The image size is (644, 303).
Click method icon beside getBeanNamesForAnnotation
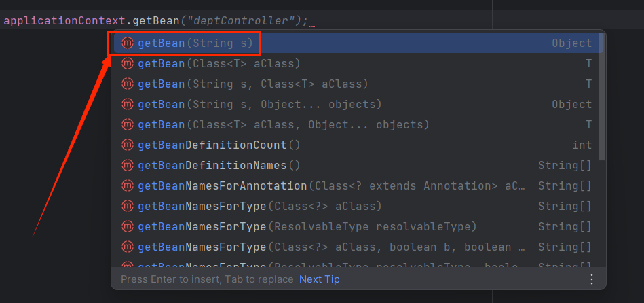[x=127, y=186]
